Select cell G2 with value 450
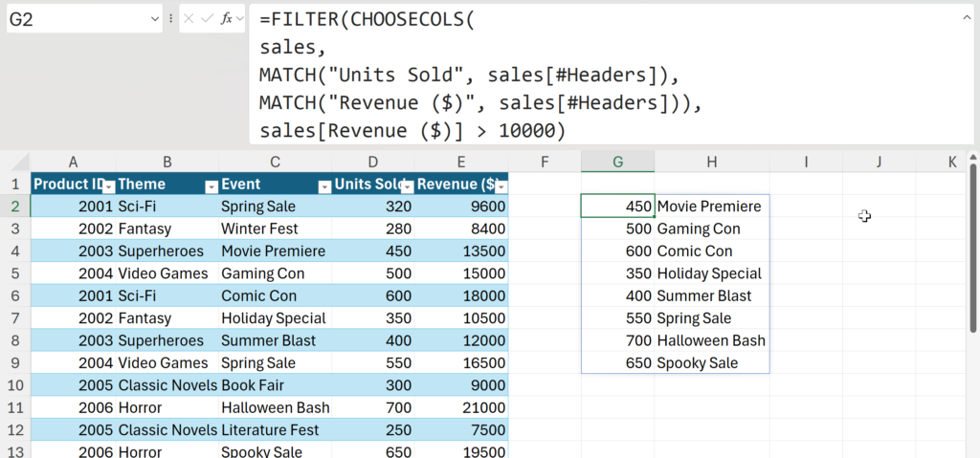The width and height of the screenshot is (980, 458). pos(617,207)
